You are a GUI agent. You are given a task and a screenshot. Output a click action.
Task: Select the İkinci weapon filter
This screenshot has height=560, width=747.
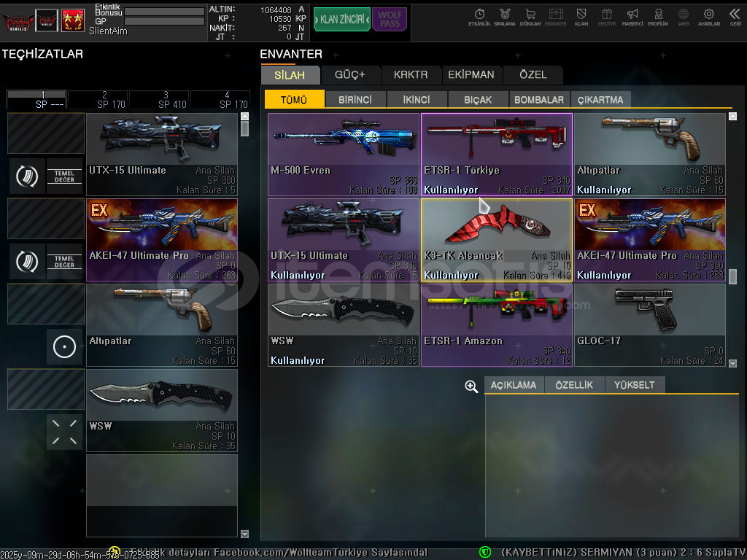click(x=417, y=99)
